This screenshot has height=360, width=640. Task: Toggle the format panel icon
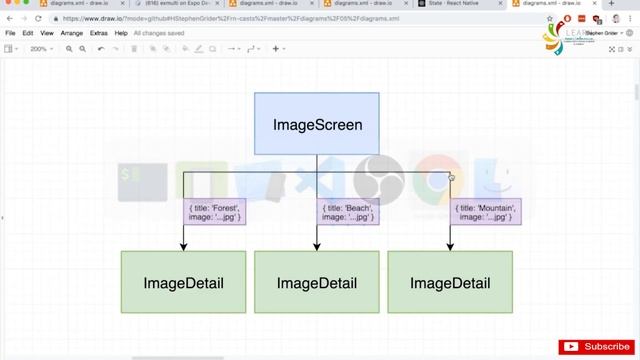pos(621,49)
